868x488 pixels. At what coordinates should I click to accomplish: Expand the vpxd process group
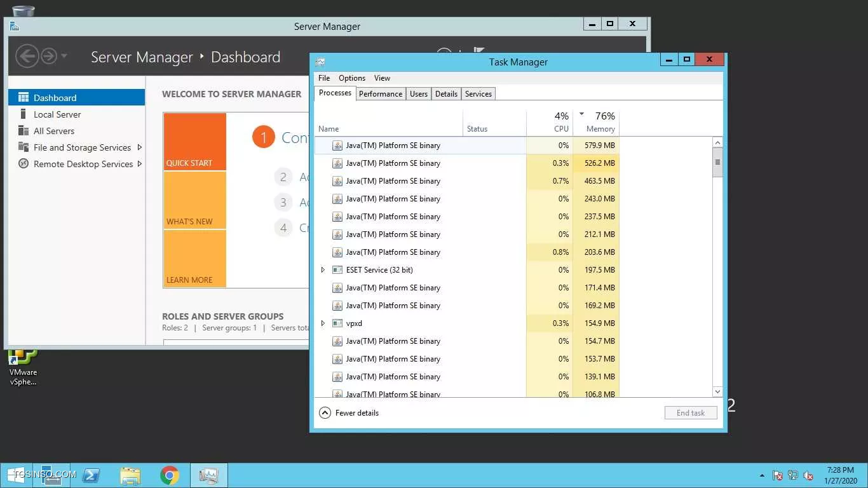pyautogui.click(x=323, y=323)
